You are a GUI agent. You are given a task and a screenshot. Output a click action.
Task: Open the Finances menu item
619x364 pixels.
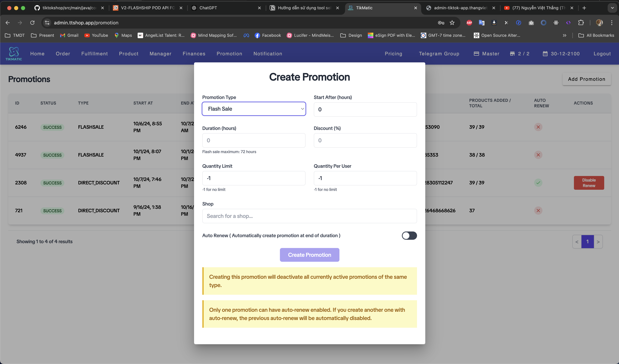tap(194, 53)
